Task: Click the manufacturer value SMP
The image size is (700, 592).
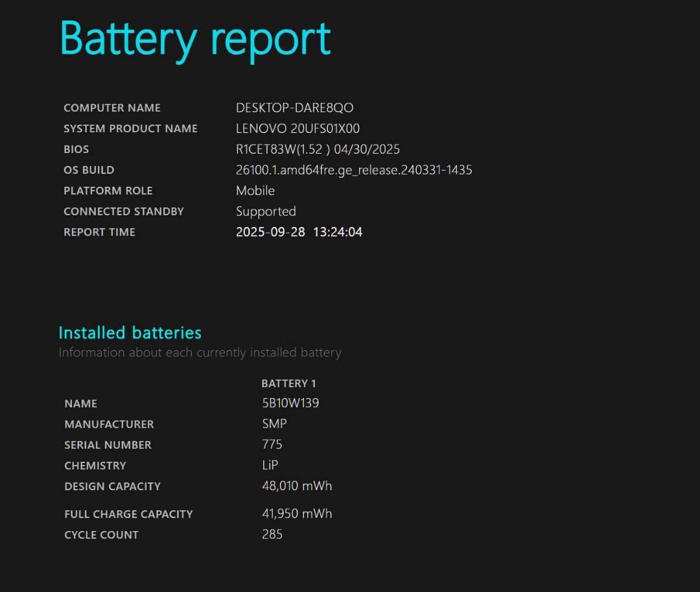Action: (x=274, y=424)
